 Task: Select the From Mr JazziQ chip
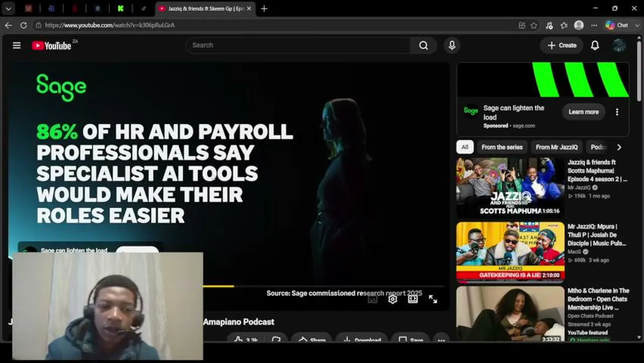[x=557, y=147]
